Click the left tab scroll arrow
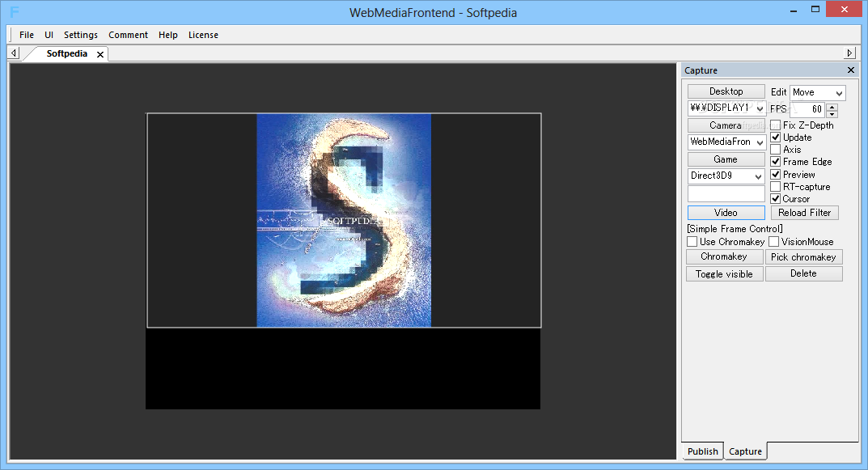This screenshot has height=470, width=868. point(14,53)
